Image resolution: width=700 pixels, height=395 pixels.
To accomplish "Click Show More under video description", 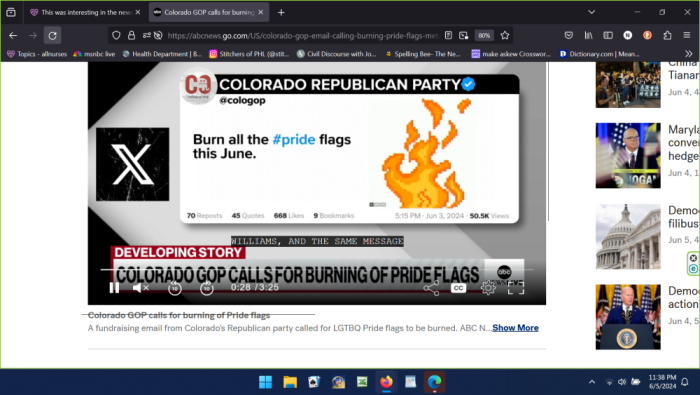I will (x=515, y=328).
